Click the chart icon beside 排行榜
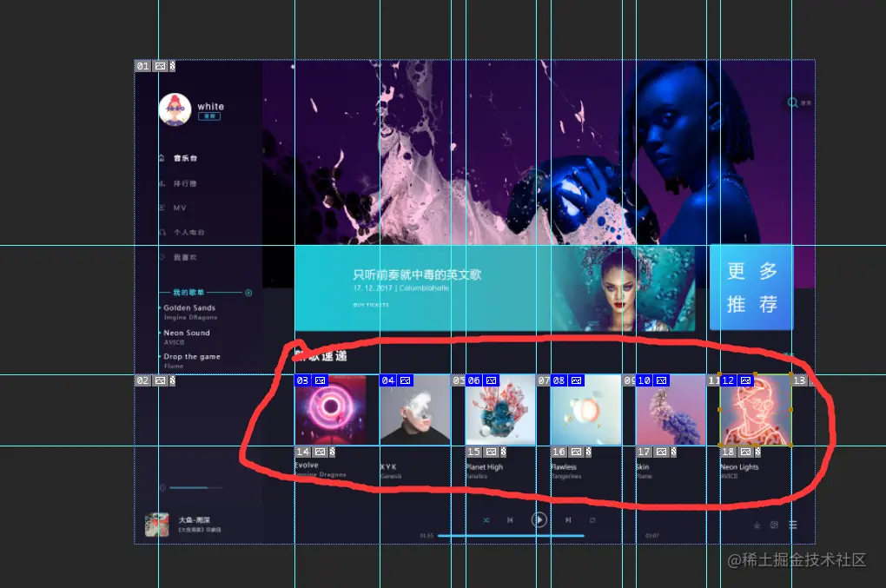 162,183
